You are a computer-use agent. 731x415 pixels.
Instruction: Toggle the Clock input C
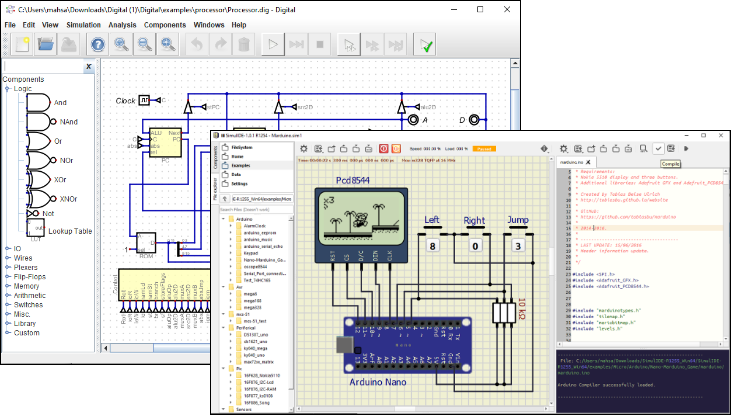click(x=145, y=100)
